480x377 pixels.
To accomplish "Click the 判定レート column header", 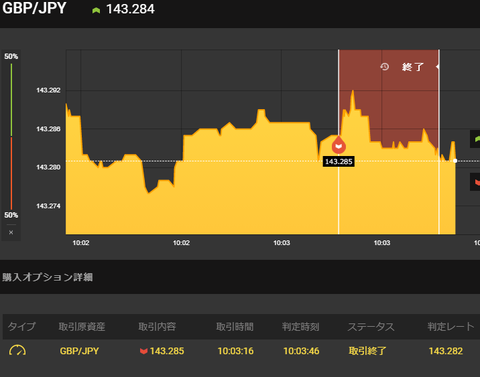I will [451, 326].
